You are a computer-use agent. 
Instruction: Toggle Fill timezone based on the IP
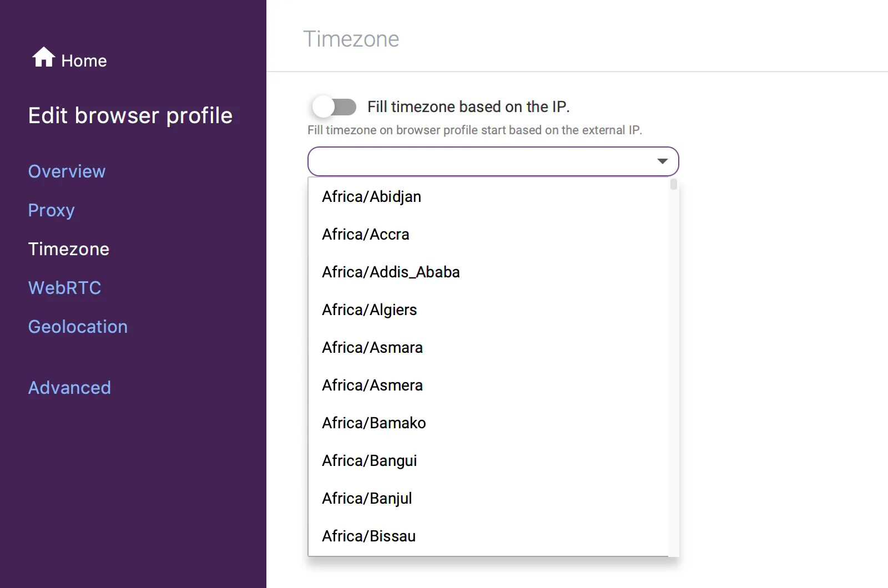point(334,107)
